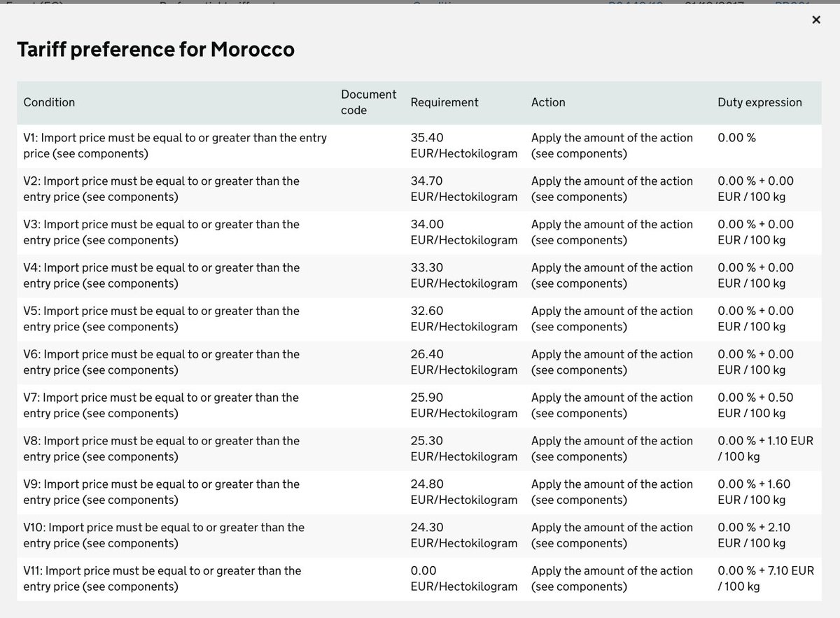Select the V7 import price condition text

coord(161,406)
